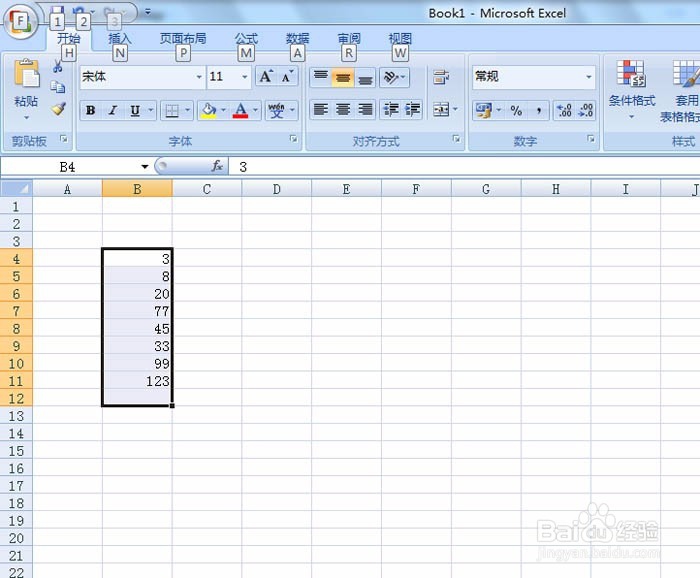The image size is (700, 578).
Task: Open the font size 11 dropdown
Action: pyautogui.click(x=245, y=77)
